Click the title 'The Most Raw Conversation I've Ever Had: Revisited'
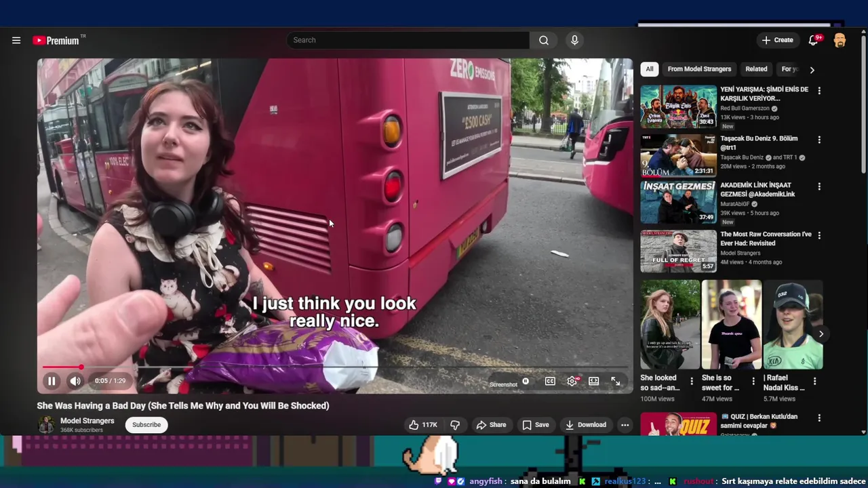 [766, 239]
